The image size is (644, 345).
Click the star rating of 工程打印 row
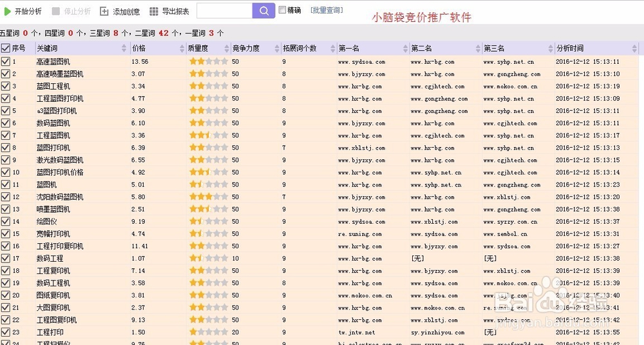(x=209, y=332)
